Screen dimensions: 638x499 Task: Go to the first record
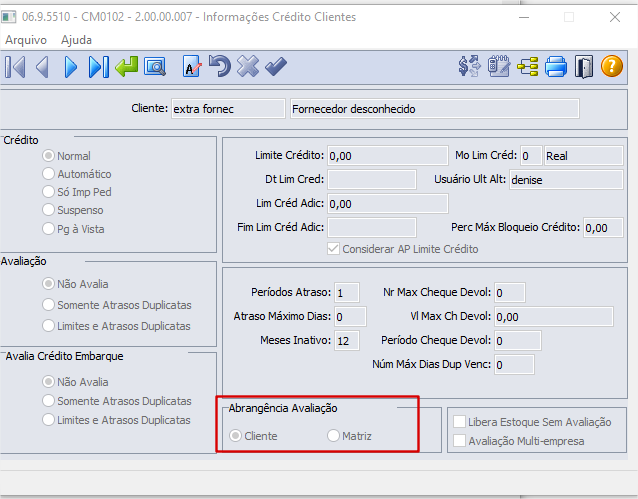[15, 67]
